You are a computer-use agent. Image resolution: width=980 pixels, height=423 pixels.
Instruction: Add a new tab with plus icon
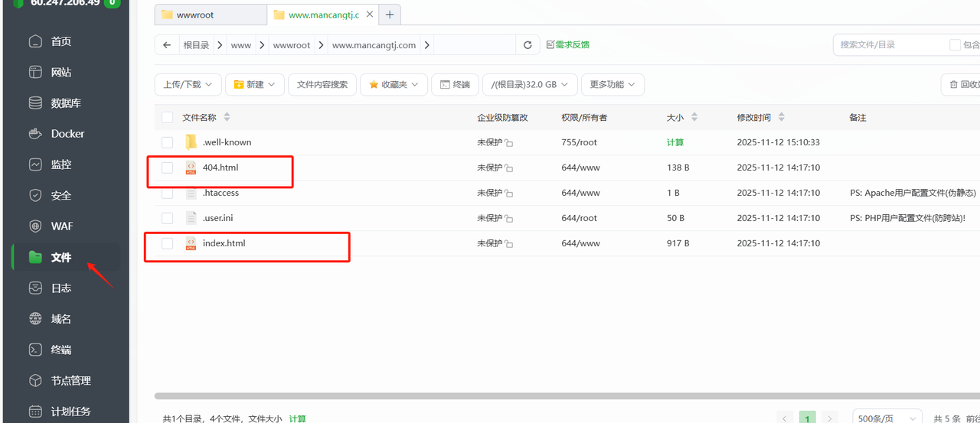pos(390,15)
